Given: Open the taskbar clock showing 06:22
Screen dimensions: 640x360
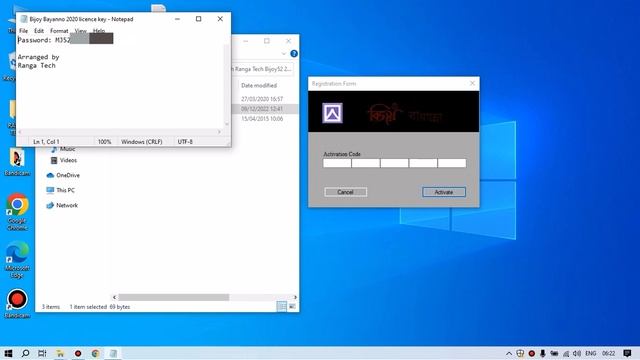Looking at the screenshot, I should point(608,353).
